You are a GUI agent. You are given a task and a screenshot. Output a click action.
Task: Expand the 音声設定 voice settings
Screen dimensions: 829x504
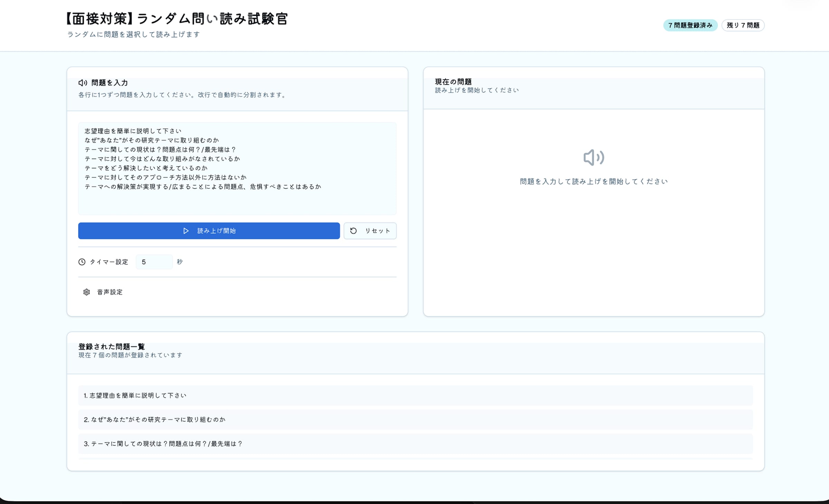tap(103, 292)
